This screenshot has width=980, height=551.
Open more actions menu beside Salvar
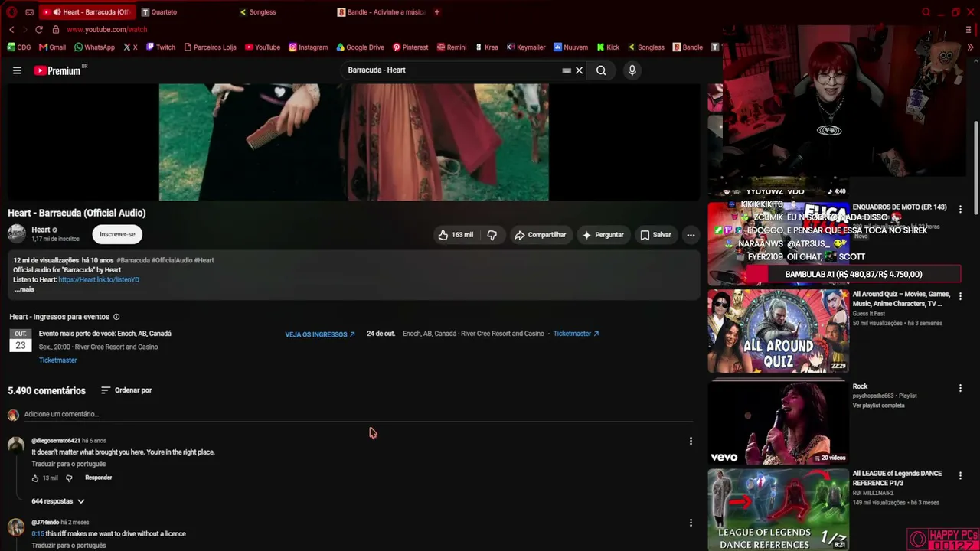(x=691, y=235)
